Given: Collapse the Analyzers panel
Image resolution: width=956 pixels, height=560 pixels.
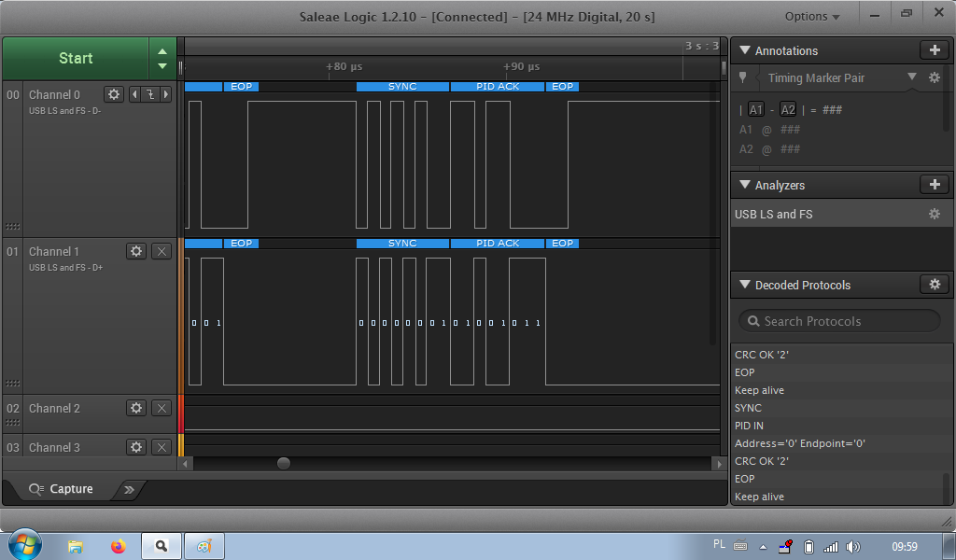Looking at the screenshot, I should coord(744,185).
